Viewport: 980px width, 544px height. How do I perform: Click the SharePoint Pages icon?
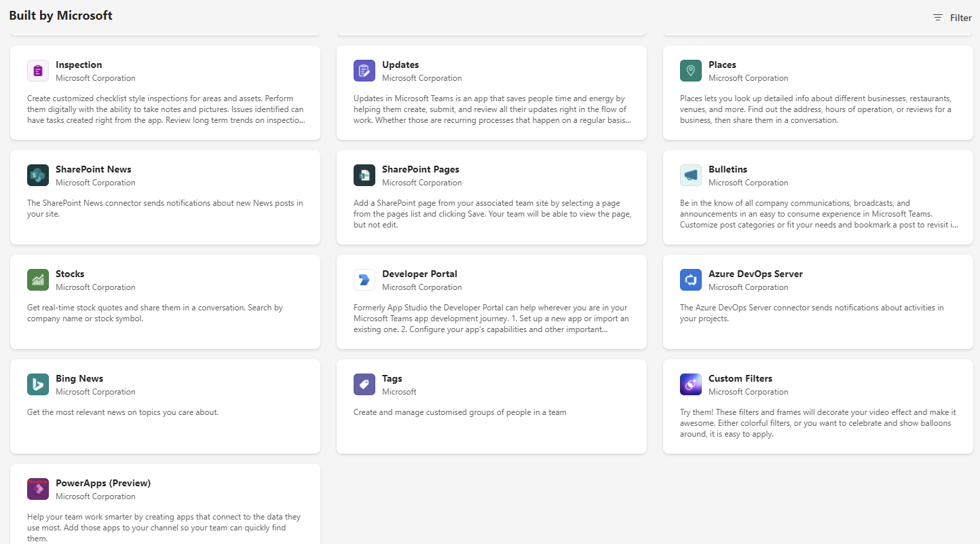(x=364, y=175)
